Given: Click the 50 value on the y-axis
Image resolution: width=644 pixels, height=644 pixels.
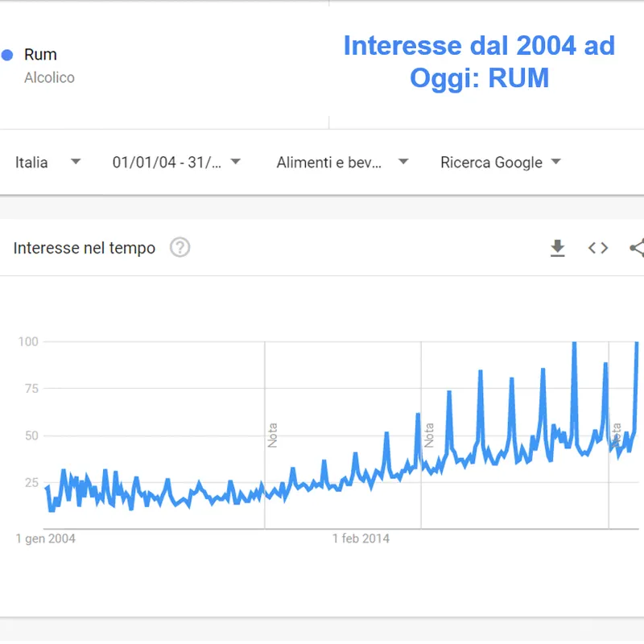Looking at the screenshot, I should point(31,436).
